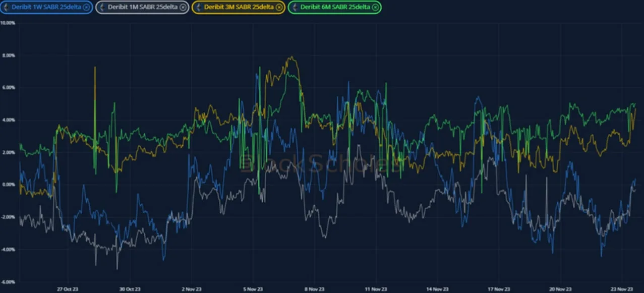Click the 5 Nov 23 date label
644x293 pixels.
point(253,289)
